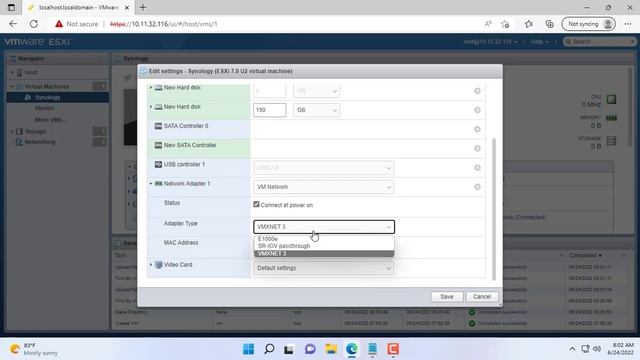Click the Not secure warning icon
The width and height of the screenshot is (640, 360).
[x=59, y=24]
